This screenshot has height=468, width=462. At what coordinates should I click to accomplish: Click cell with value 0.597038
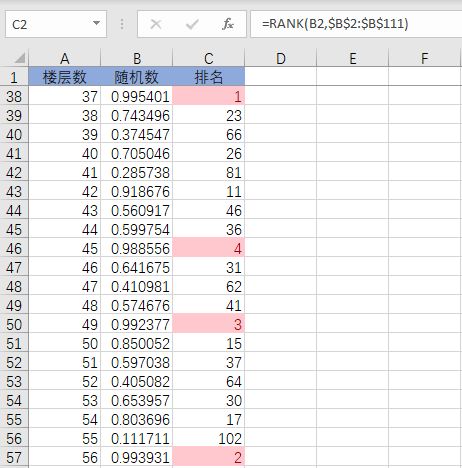[137, 362]
